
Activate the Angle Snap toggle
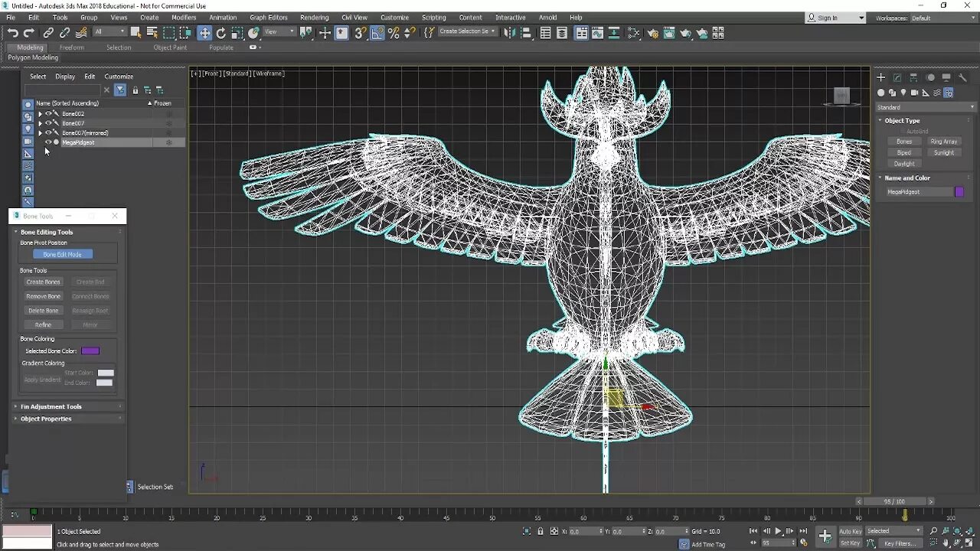point(377,33)
